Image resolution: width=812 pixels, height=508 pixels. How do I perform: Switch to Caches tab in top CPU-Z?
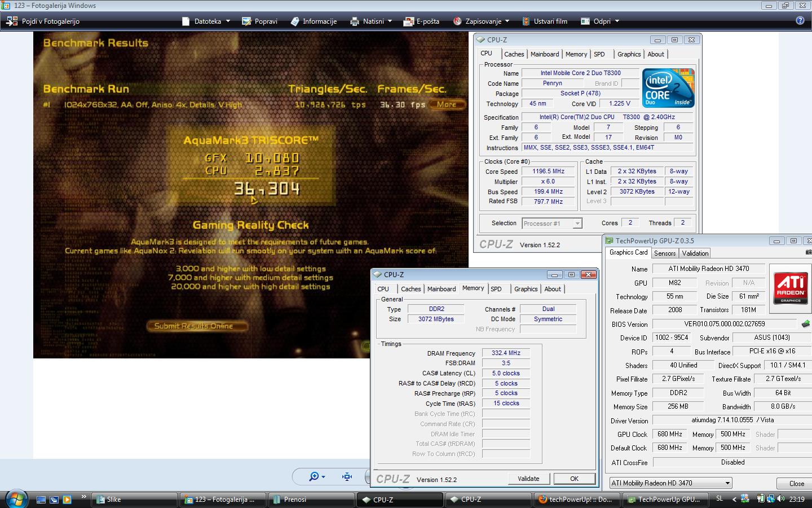(x=514, y=54)
